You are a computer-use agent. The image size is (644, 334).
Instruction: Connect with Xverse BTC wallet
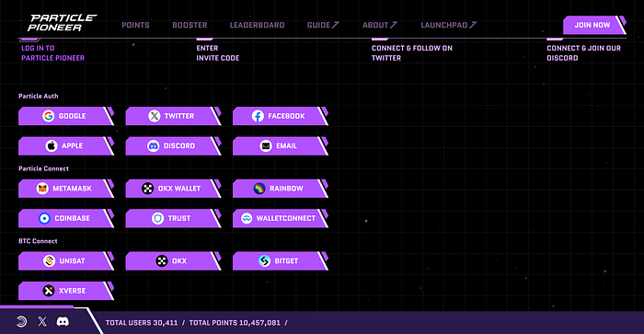[65, 291]
